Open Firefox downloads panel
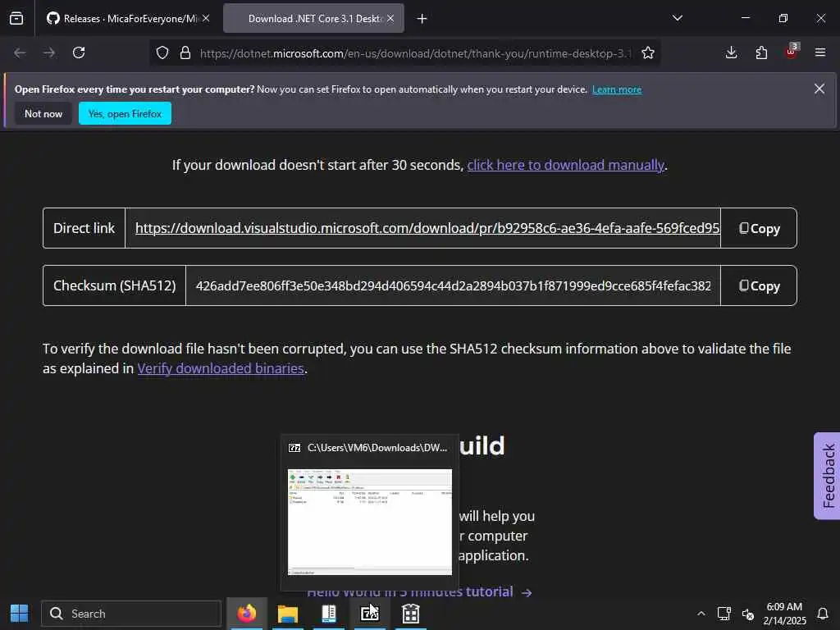This screenshot has height=630, width=840. tap(731, 52)
